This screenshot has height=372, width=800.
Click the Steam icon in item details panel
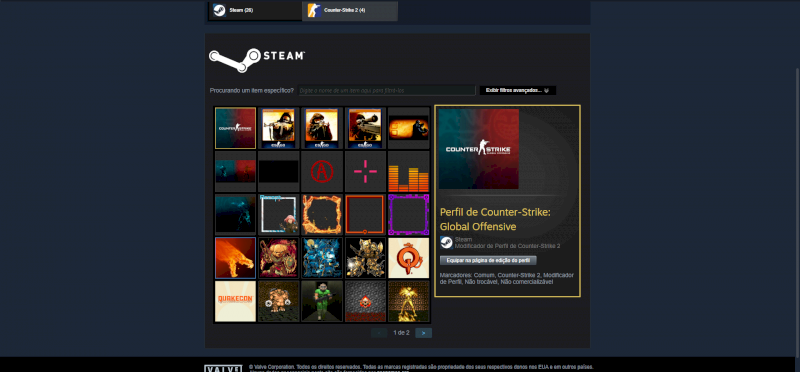click(x=446, y=242)
